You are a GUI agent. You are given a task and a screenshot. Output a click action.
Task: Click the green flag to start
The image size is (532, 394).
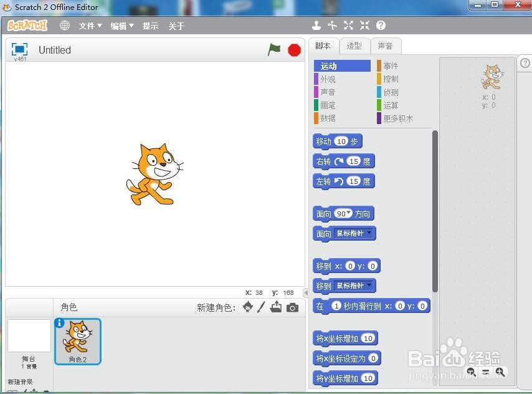tap(274, 50)
